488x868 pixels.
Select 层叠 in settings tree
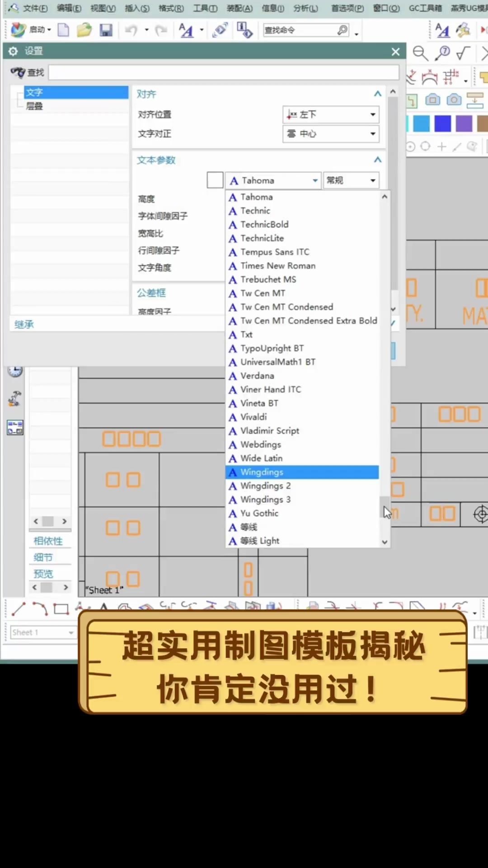coord(34,106)
